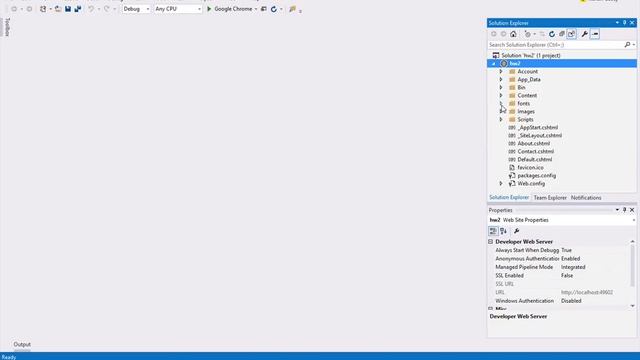Click the Open File toolbar icon
Screen dimensions: 640x360
[58, 9]
